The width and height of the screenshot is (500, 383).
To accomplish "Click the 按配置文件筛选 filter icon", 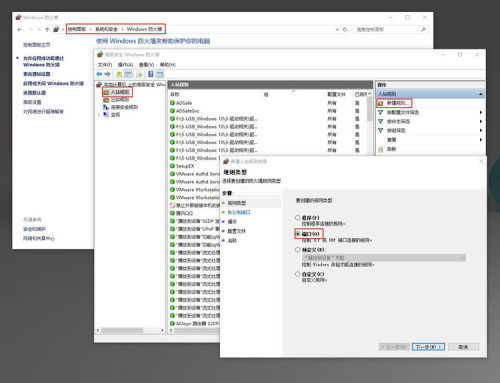I will point(380,112).
